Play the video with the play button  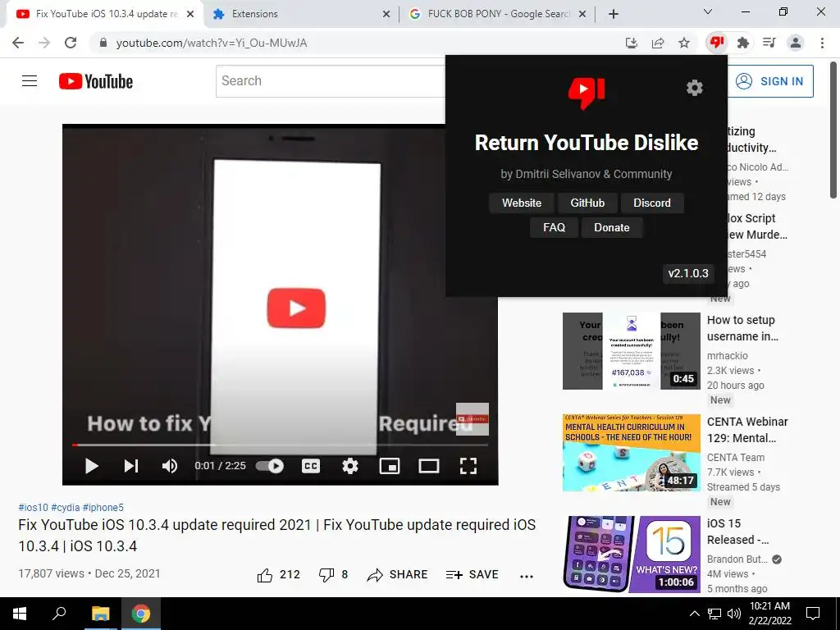(92, 466)
